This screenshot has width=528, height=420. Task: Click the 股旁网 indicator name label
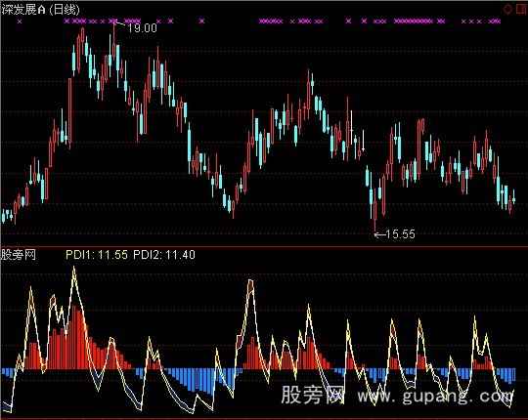coord(19,255)
